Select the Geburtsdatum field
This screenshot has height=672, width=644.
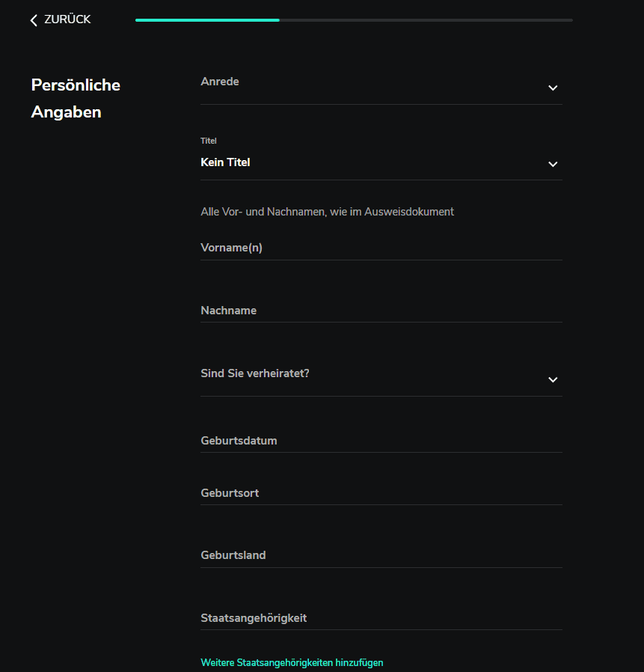point(381,441)
